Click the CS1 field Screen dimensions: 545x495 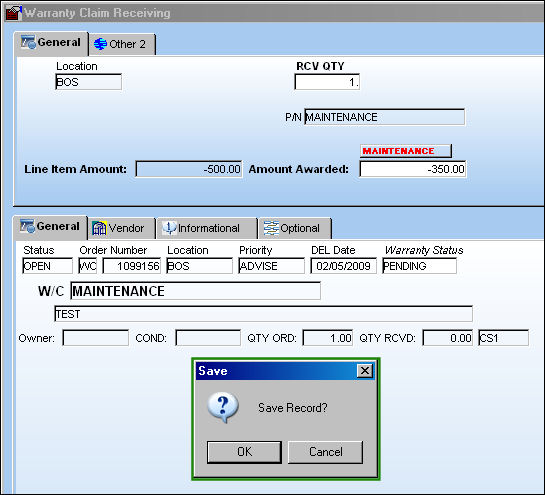pos(503,338)
